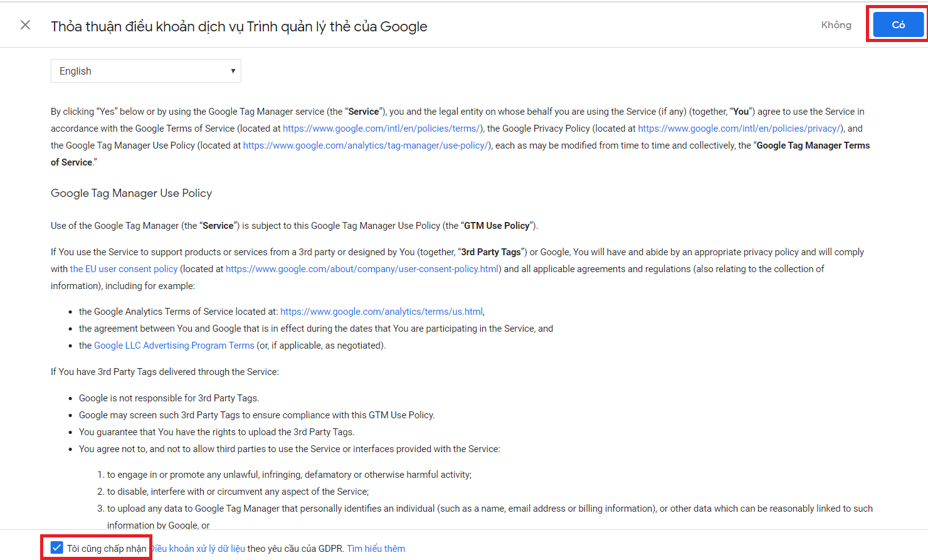The height and width of the screenshot is (560, 928).
Task: Confirm with the highlighted blue "Có" button
Action: pyautogui.click(x=897, y=24)
